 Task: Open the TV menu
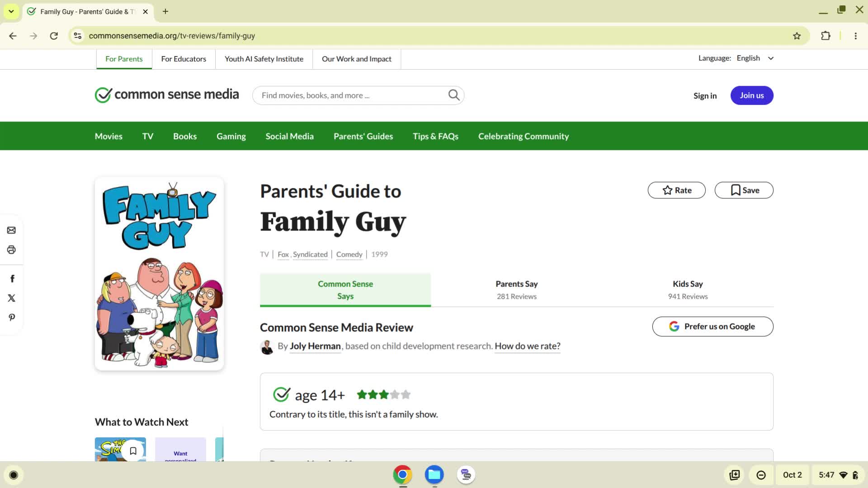click(x=148, y=136)
